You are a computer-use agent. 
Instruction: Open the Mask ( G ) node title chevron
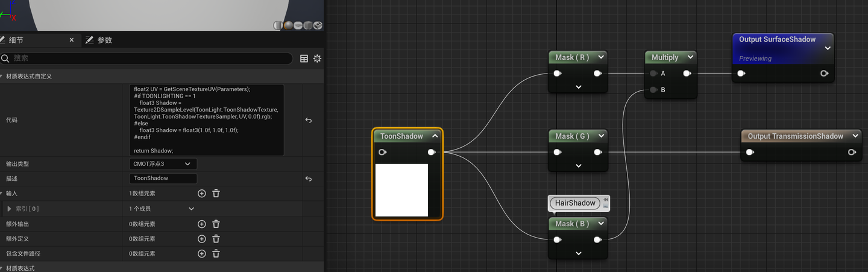click(x=601, y=136)
